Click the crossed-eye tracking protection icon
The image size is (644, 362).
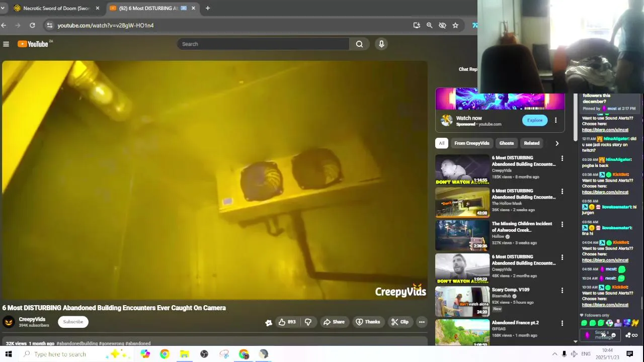pyautogui.click(x=442, y=25)
